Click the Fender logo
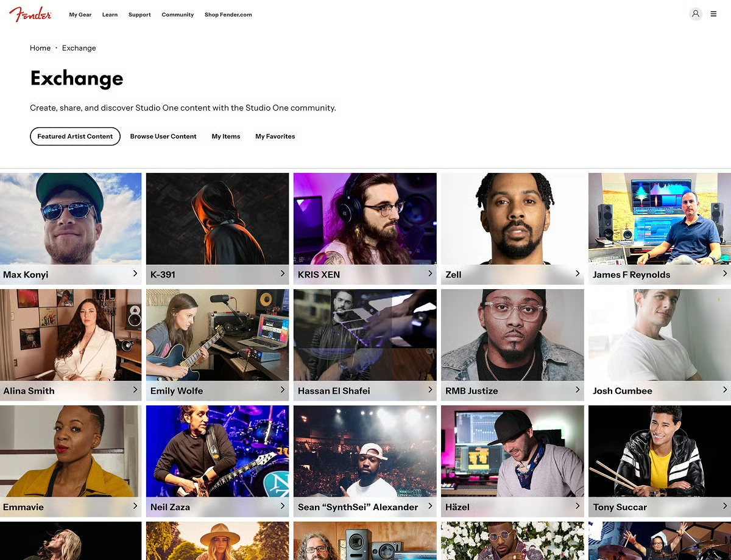This screenshot has height=560, width=731. click(30, 14)
